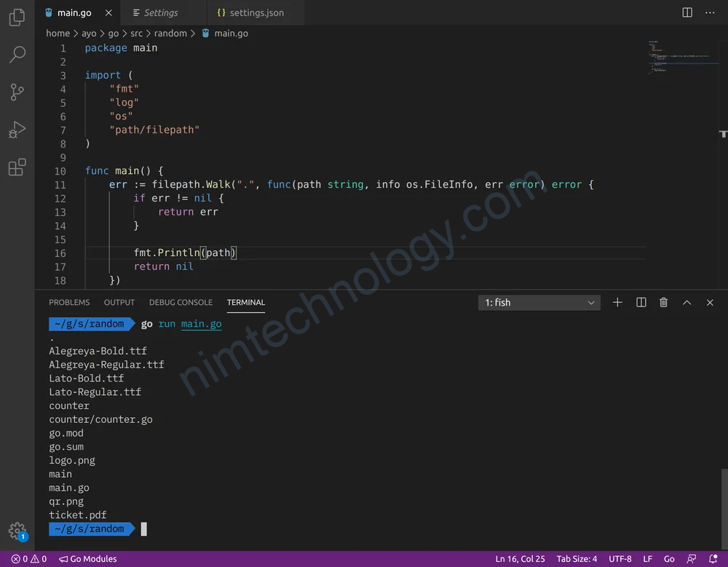Open the Manage gear menu
Viewport: 728px width, 567px height.
17,531
